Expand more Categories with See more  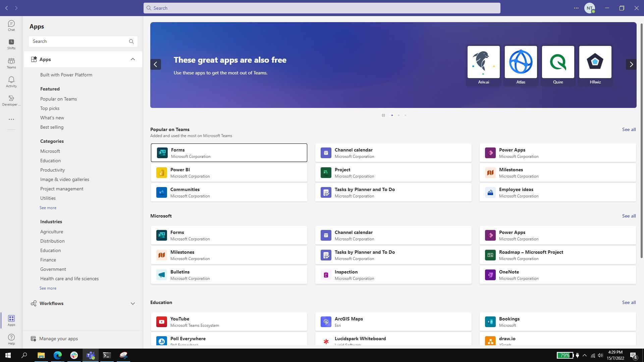click(x=48, y=208)
